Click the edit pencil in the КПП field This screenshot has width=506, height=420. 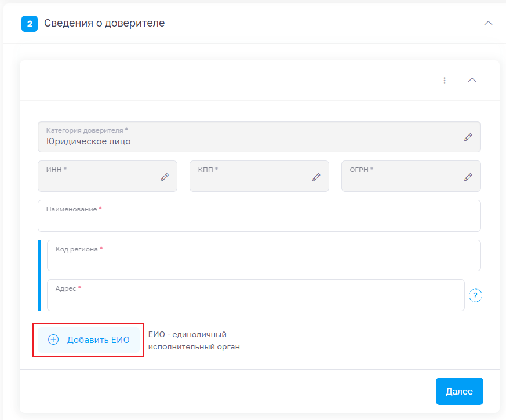[316, 177]
